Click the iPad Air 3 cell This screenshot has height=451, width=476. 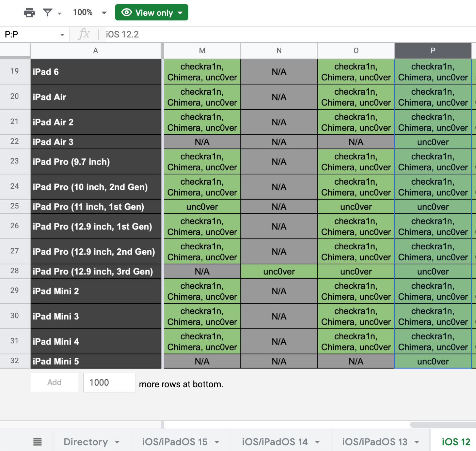tap(96, 142)
